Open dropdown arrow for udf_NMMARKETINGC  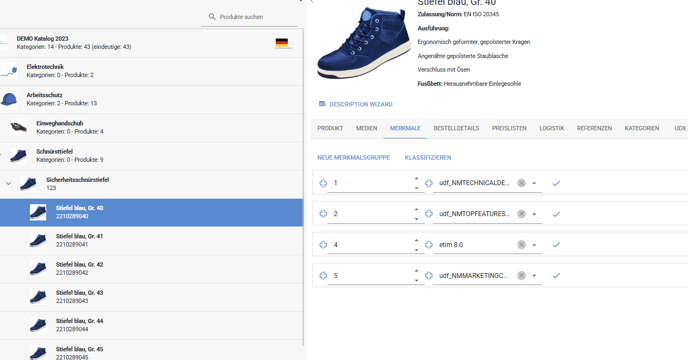pos(534,276)
